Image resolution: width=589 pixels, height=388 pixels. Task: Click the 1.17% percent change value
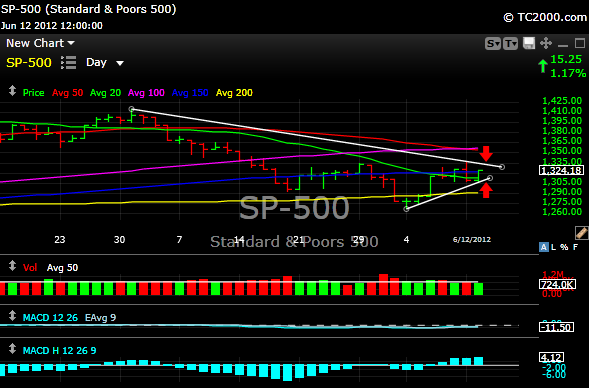tap(568, 73)
